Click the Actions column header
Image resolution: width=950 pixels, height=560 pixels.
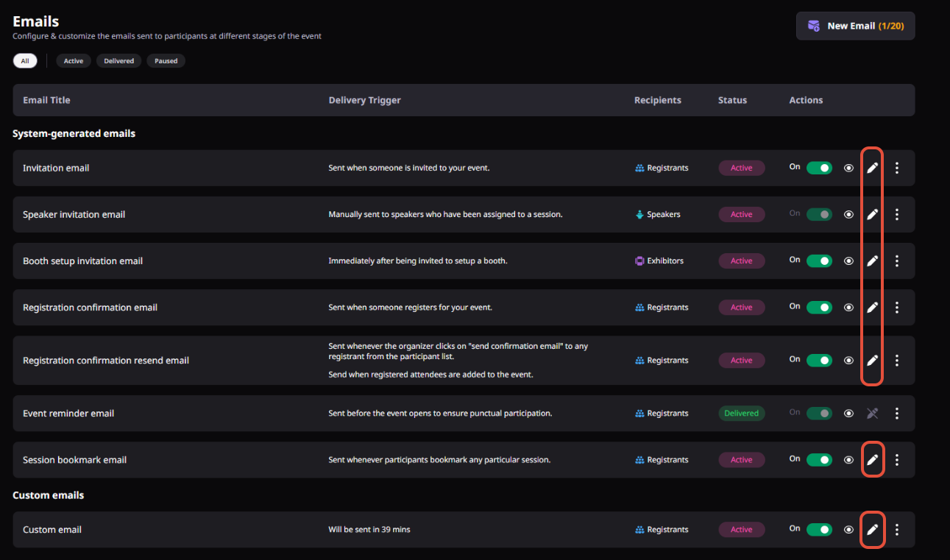tap(806, 100)
